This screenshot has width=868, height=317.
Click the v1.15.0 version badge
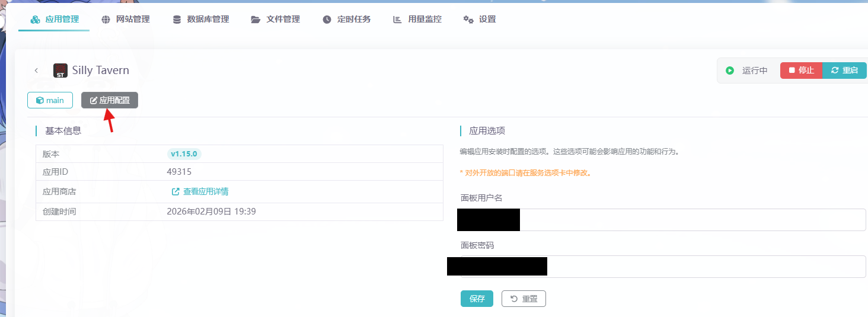pos(184,154)
